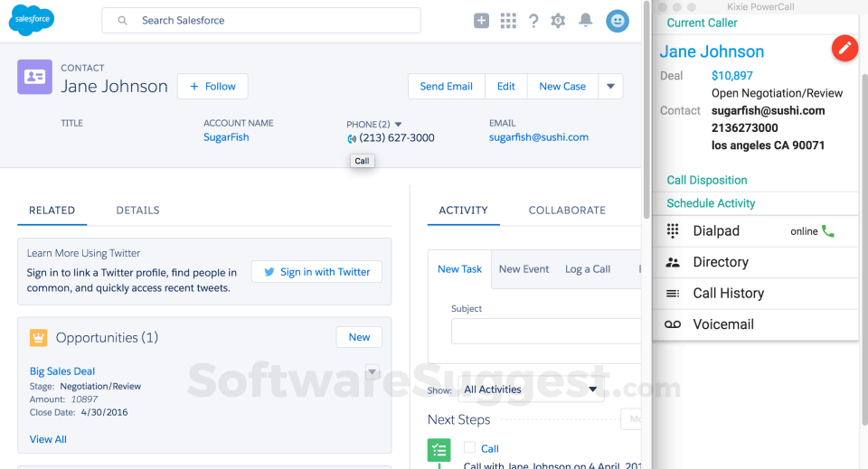This screenshot has width=868, height=469.
Task: Open the setup gear icon
Action: (558, 21)
